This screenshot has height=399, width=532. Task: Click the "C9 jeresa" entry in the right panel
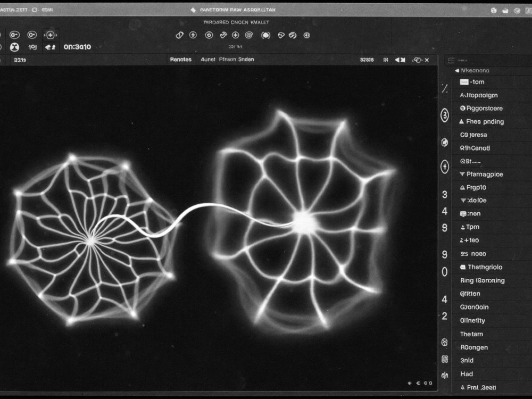(473, 135)
